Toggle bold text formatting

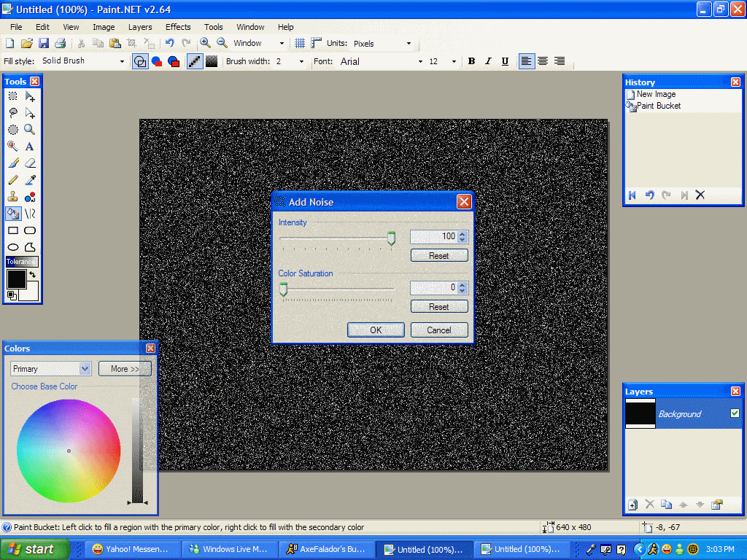[471, 61]
